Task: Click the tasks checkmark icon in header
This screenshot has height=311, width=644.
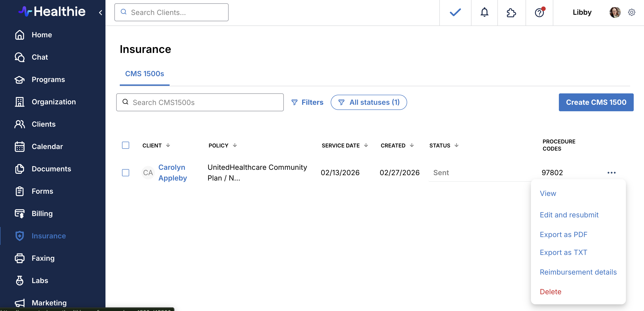Action: 455,12
